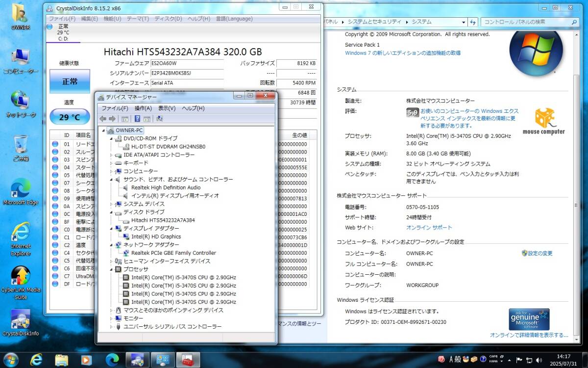The image size is (588, 368).
Task: Click 設定の変更 link
Action: 540,253
